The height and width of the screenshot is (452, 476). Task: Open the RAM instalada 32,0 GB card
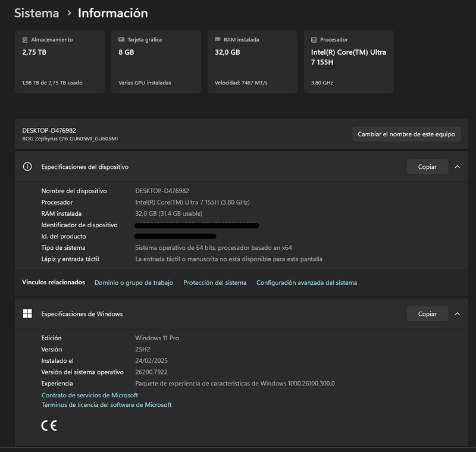point(252,61)
